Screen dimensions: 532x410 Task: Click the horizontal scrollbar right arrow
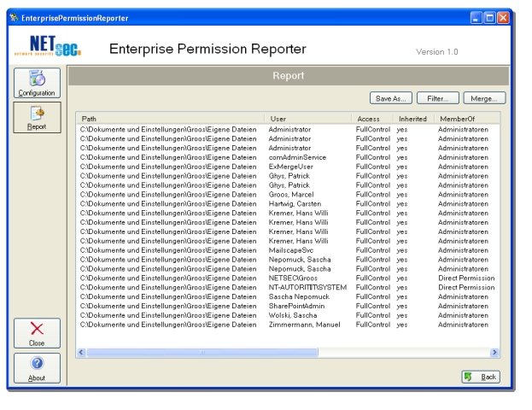(494, 352)
